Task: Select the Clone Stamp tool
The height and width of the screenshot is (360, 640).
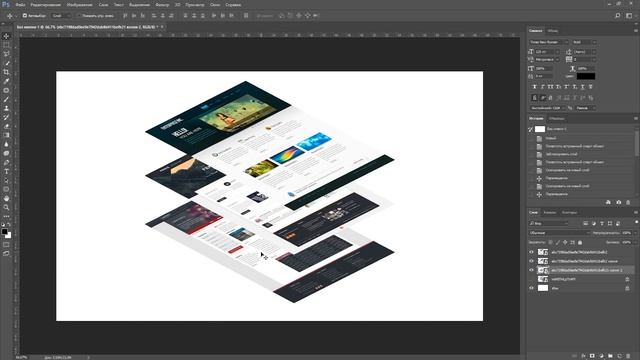Action: [x=6, y=108]
